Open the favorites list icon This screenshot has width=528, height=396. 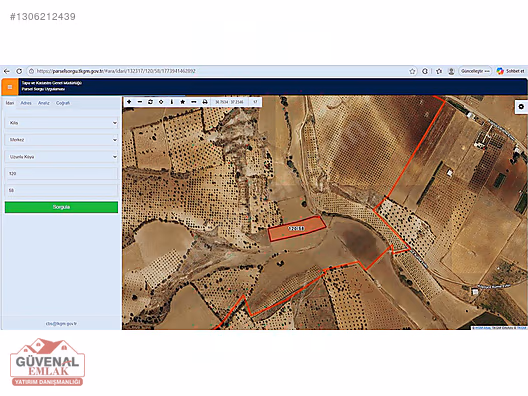pos(439,71)
